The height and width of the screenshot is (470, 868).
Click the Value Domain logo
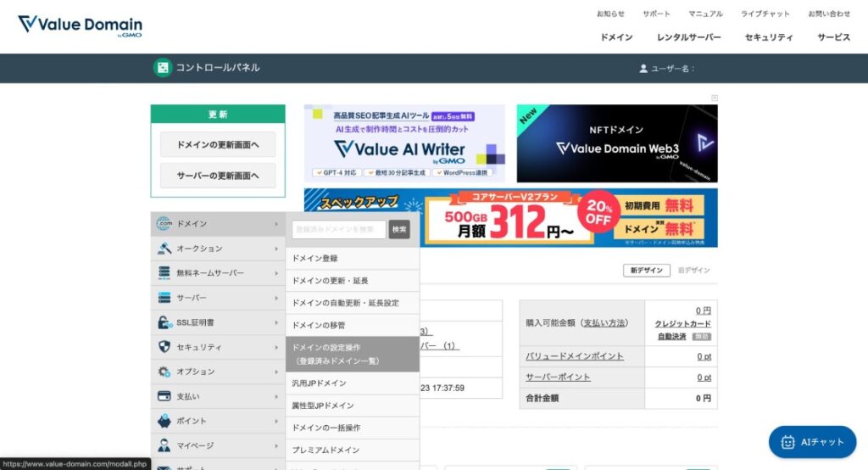click(81, 25)
